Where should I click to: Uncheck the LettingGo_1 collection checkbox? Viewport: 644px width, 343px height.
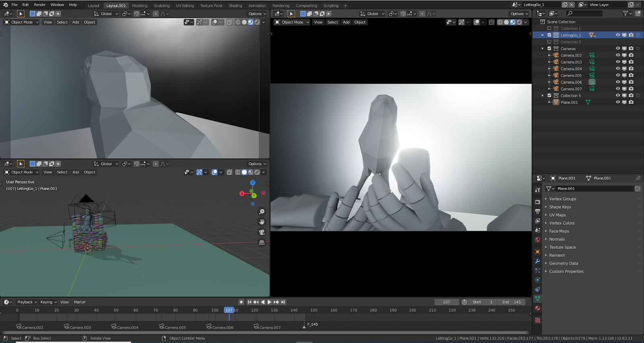tap(549, 35)
